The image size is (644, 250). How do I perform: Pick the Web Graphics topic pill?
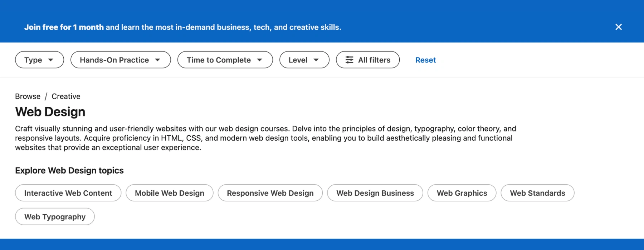point(462,193)
